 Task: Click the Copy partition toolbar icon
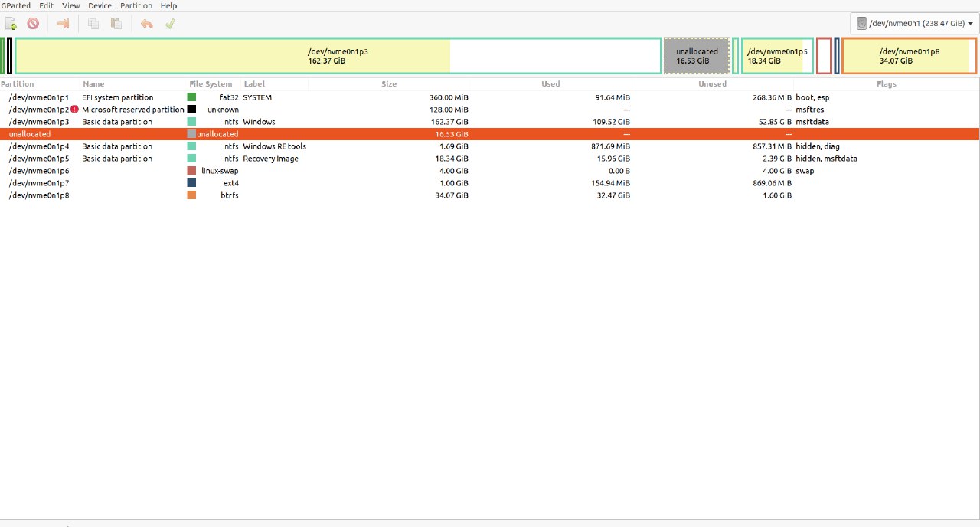pyautogui.click(x=93, y=24)
